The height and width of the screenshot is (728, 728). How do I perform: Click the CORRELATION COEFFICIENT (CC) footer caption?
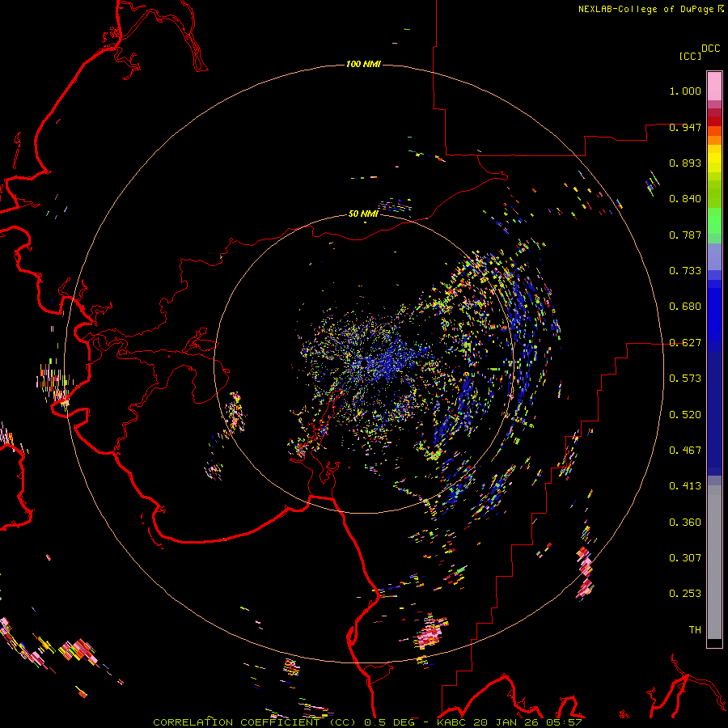(x=255, y=722)
